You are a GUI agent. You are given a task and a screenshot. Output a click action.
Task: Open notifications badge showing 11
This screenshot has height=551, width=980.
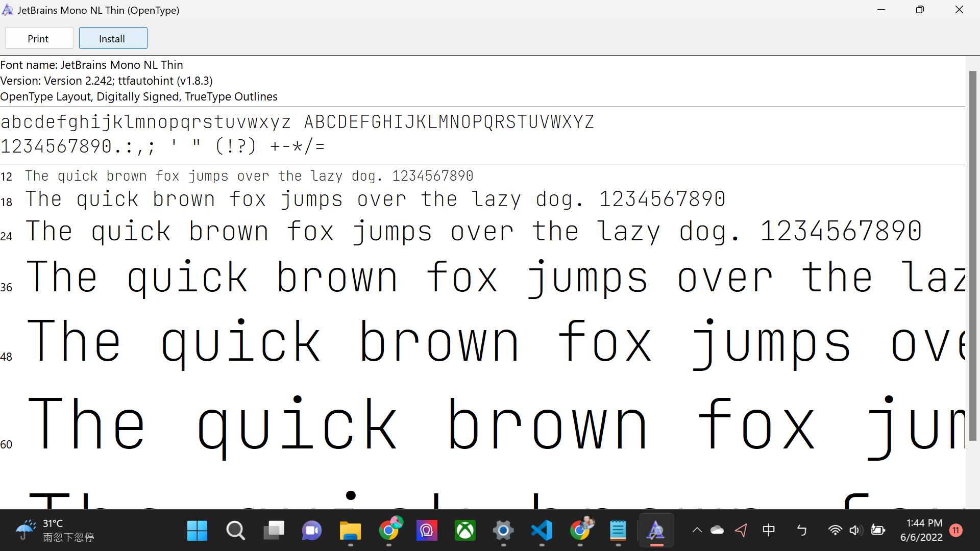point(956,531)
